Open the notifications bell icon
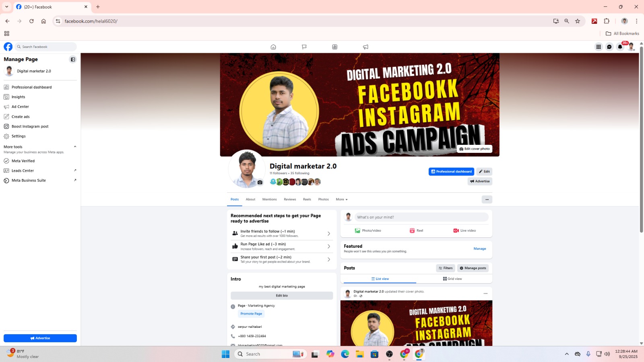The width and height of the screenshot is (644, 362). pos(620,47)
